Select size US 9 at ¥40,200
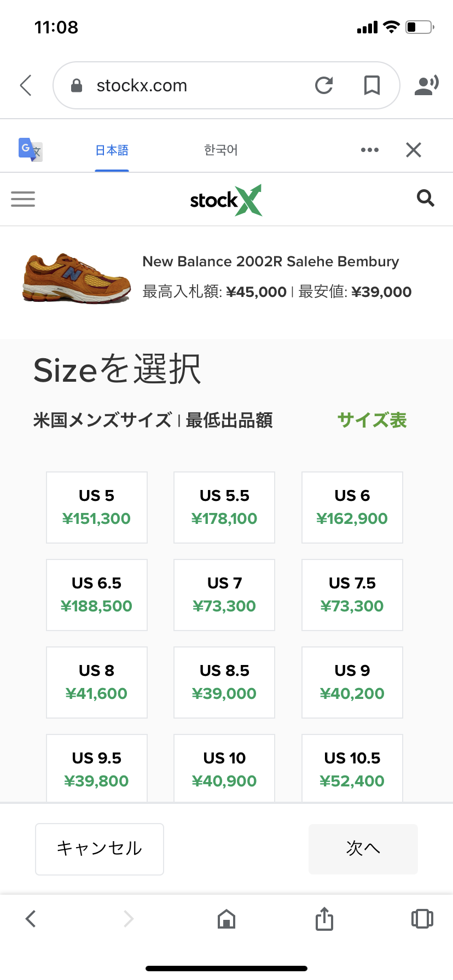 point(352,682)
